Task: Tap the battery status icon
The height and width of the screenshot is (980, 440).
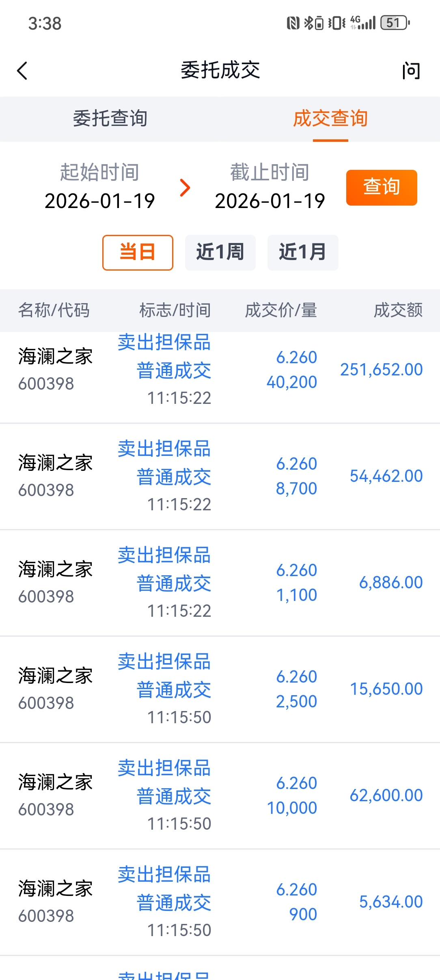Action: (395, 23)
